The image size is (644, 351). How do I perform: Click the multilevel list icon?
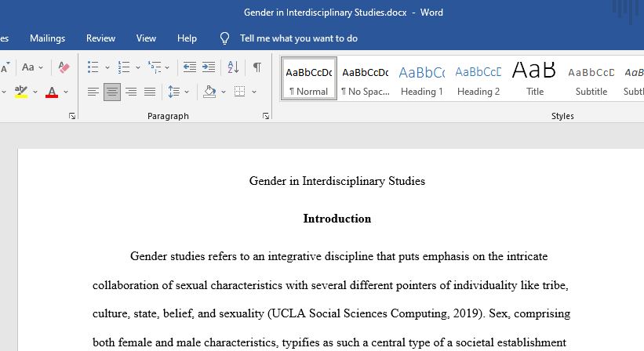[155, 67]
